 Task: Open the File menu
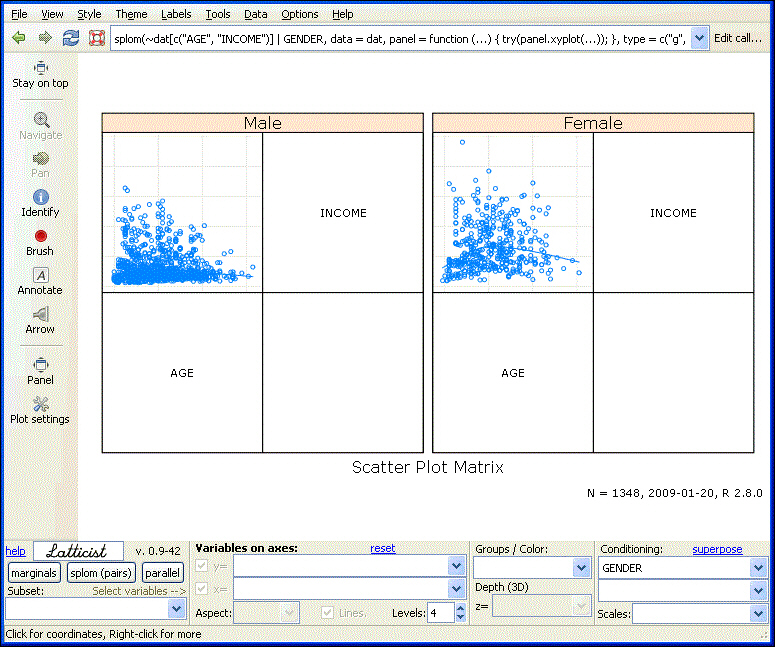click(x=19, y=14)
